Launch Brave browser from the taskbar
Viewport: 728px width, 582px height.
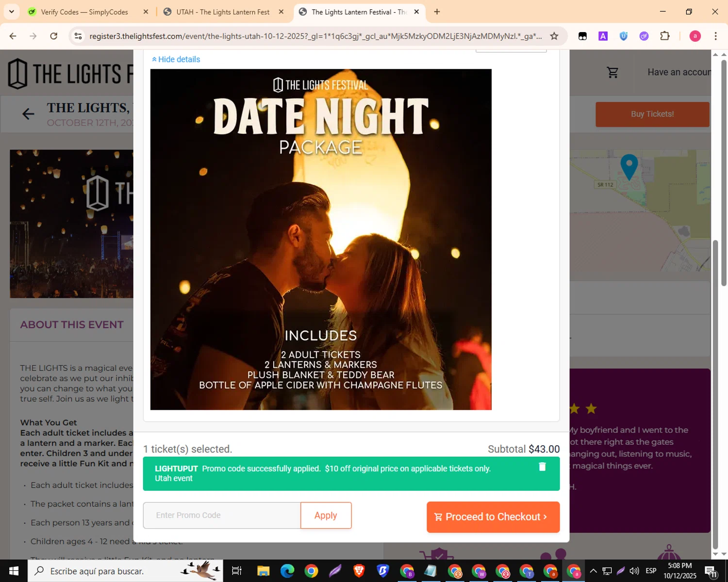coord(359,571)
